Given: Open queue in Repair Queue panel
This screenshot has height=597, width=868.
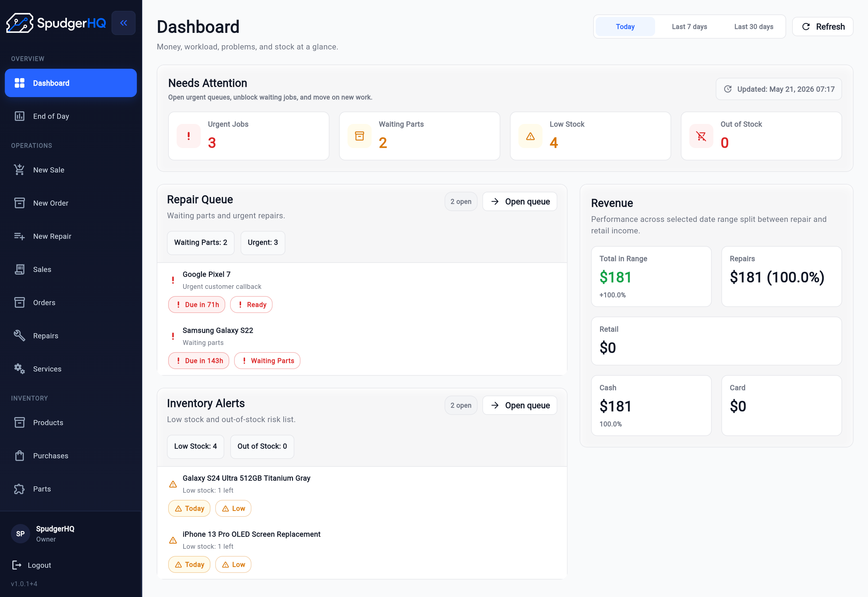Looking at the screenshot, I should click(520, 202).
